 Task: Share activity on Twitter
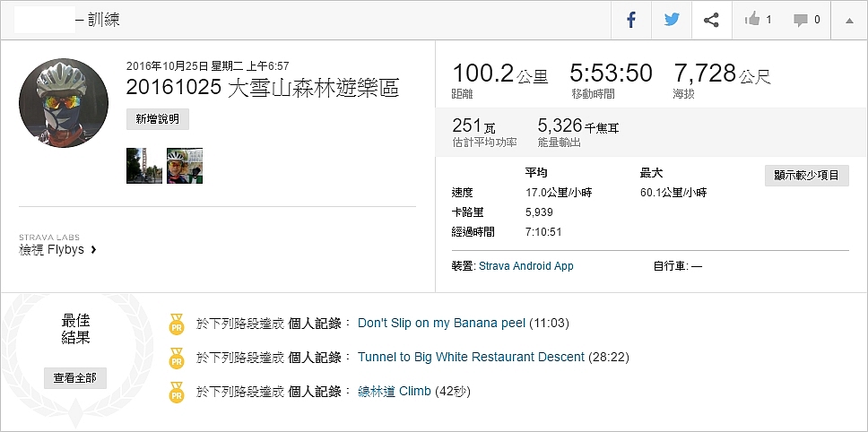click(x=672, y=20)
